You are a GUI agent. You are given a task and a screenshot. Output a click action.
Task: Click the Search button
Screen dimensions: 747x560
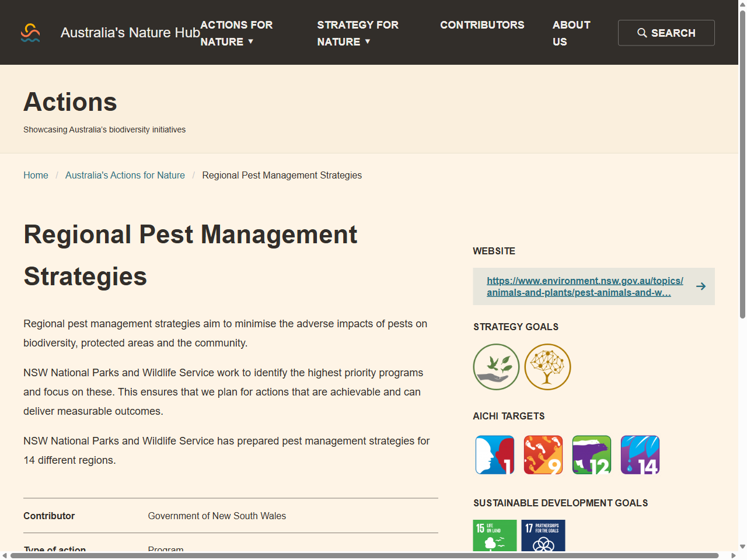pyautogui.click(x=666, y=33)
